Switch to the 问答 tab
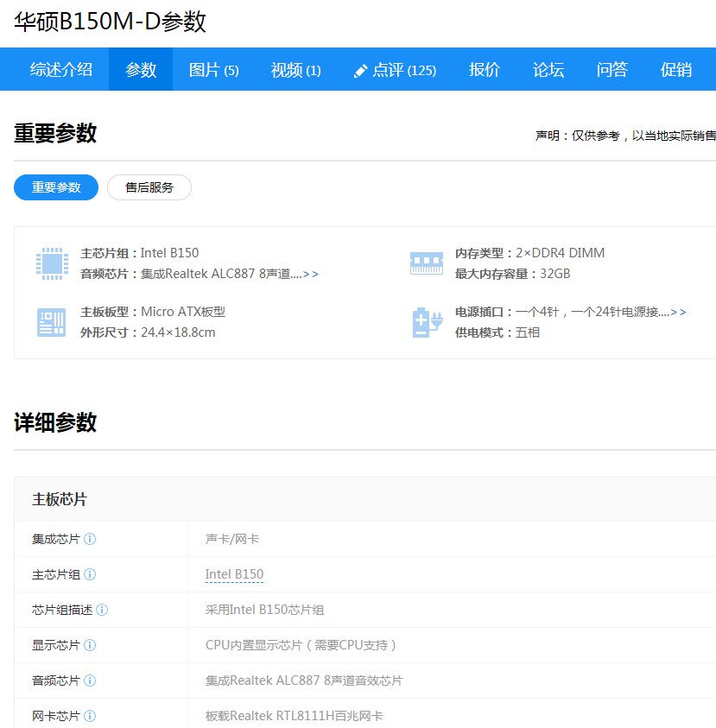 pyautogui.click(x=612, y=69)
